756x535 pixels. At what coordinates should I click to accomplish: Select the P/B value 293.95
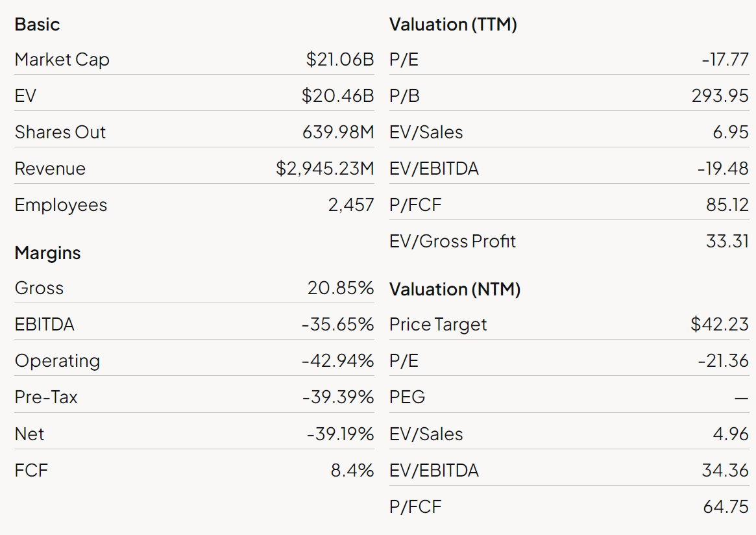click(x=720, y=96)
